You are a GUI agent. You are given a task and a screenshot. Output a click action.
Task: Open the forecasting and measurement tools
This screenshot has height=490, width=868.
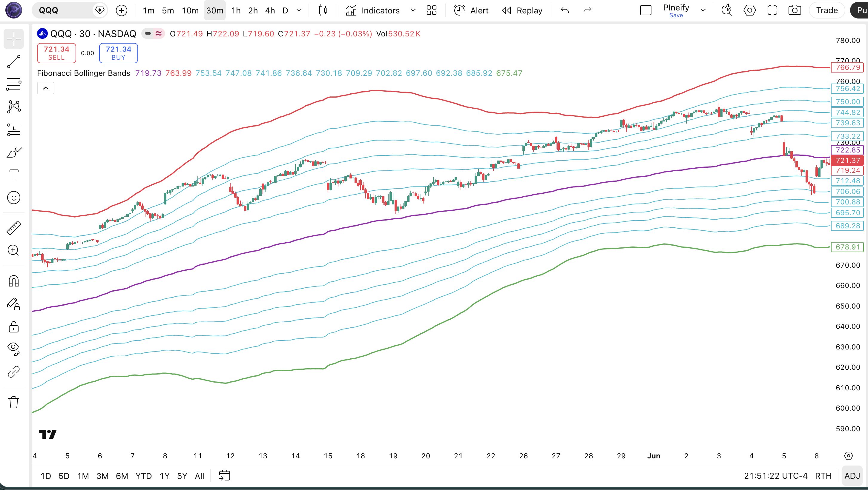14,130
